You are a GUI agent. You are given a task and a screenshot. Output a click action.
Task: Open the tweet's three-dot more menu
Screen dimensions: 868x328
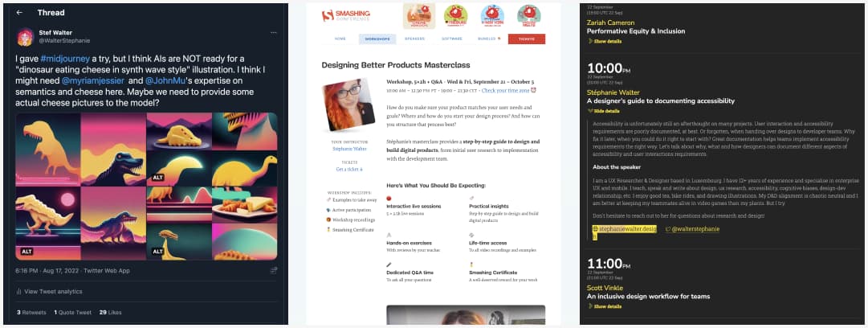click(274, 33)
